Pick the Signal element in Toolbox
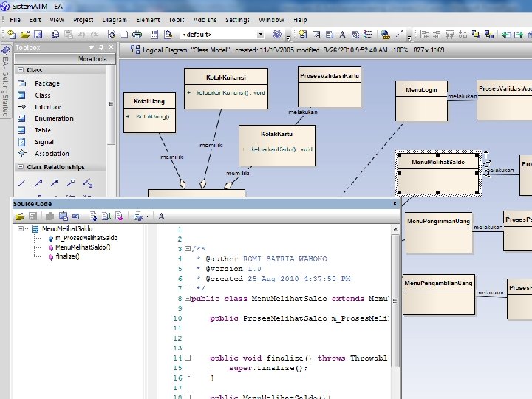The image size is (532, 399). pyautogui.click(x=44, y=143)
